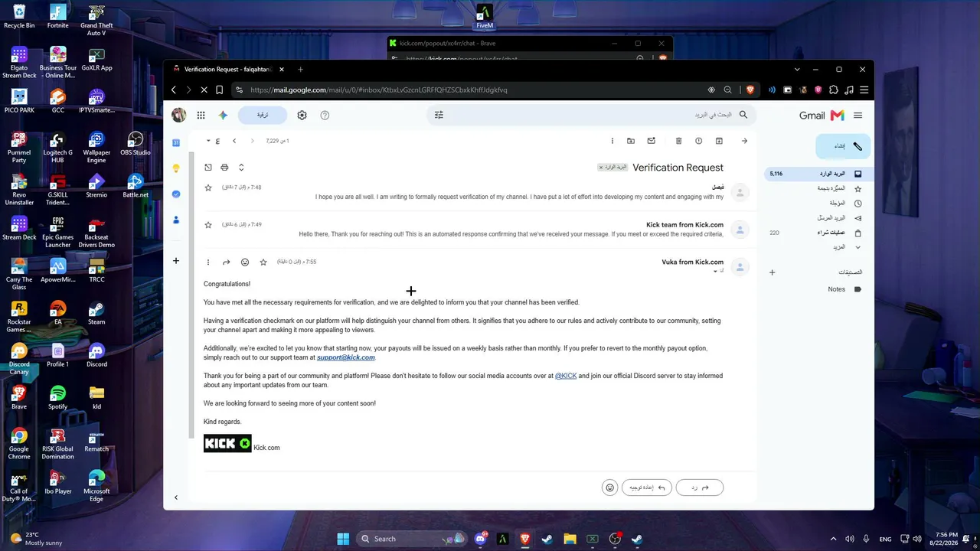Open Google Calendar side panel
This screenshot has width=980, height=551.
(x=176, y=142)
